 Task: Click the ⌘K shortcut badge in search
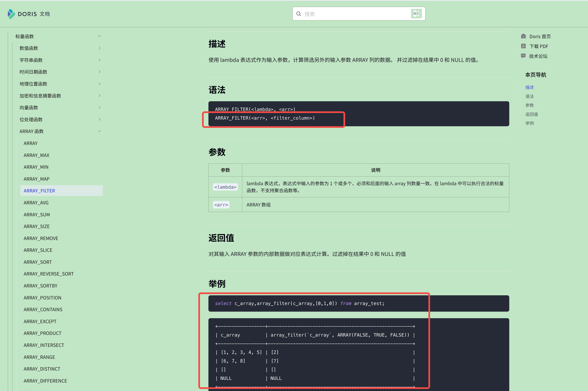coord(416,14)
